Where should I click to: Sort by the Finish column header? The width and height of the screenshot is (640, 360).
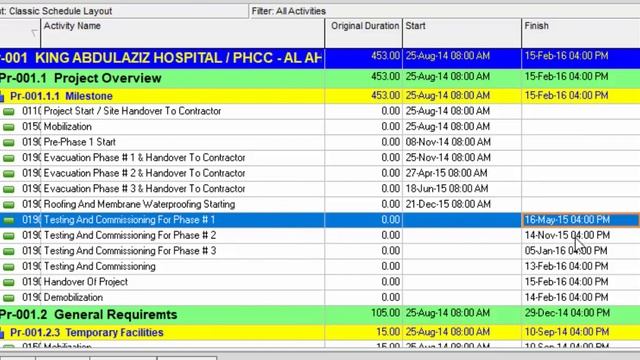pos(581,33)
